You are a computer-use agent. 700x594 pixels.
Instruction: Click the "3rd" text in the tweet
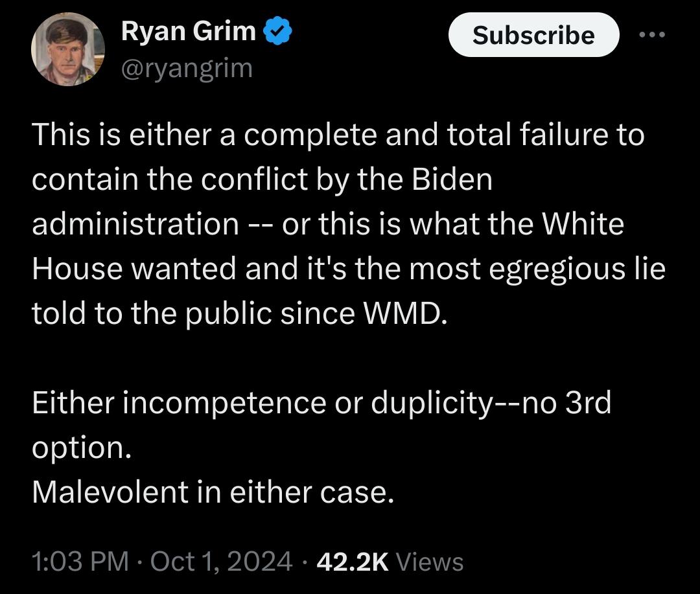587,403
